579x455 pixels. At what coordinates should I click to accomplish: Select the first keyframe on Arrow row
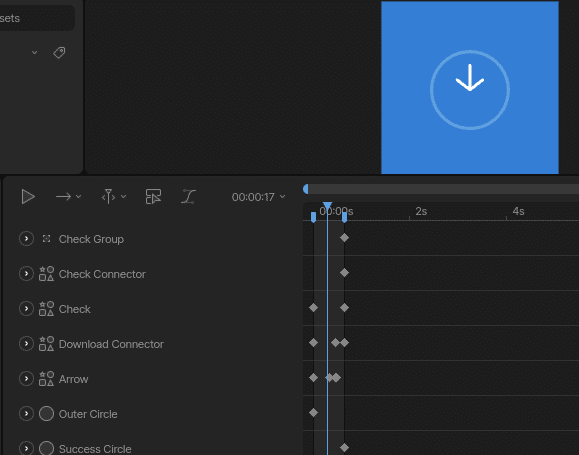tap(314, 377)
